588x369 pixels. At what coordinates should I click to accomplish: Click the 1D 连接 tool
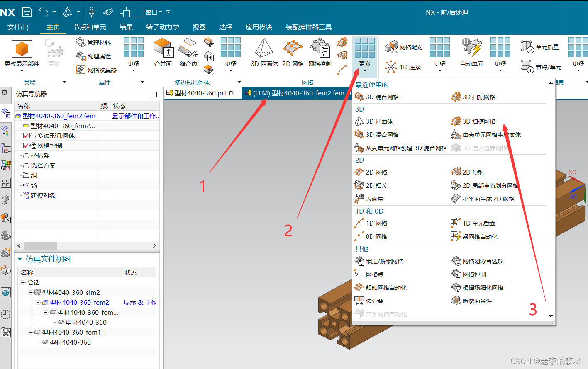coord(403,67)
